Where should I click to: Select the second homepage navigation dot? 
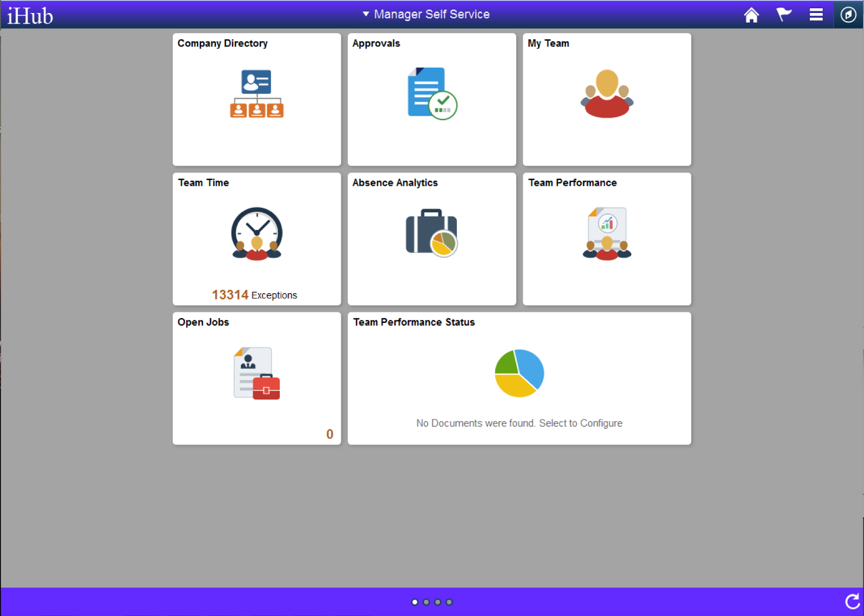[426, 601]
